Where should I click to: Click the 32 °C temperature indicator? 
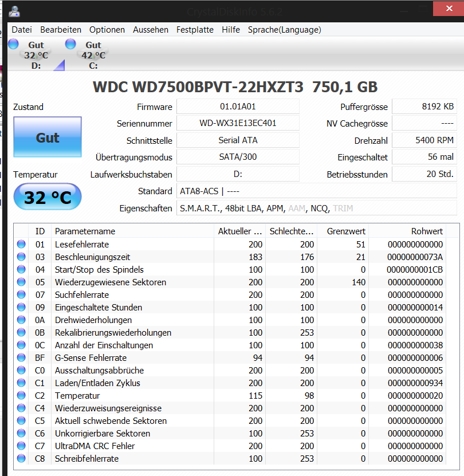48,197
